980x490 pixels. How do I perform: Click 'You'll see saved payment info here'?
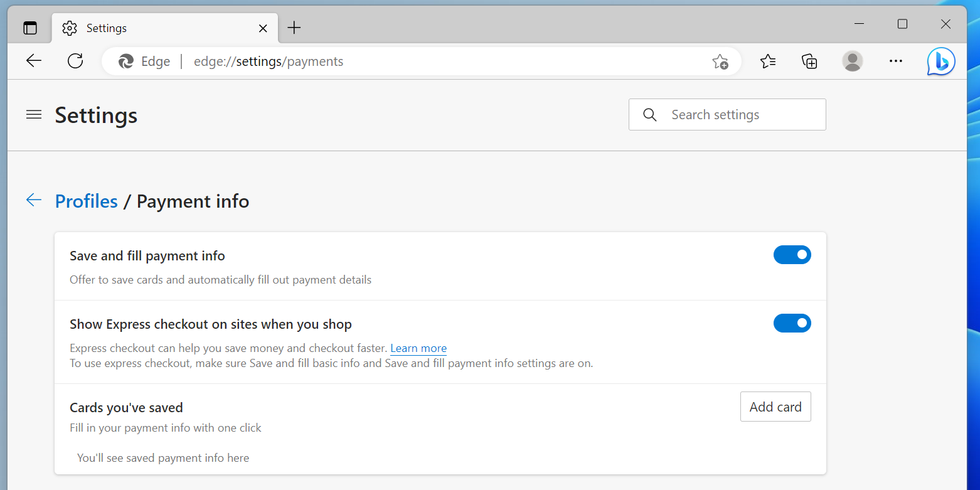click(163, 458)
